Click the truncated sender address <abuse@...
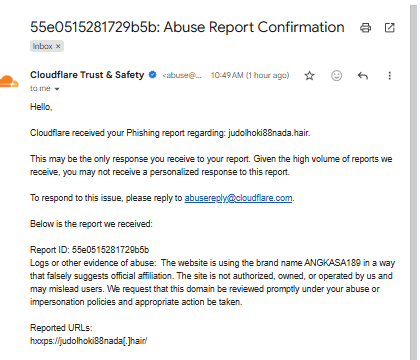The height and width of the screenshot is (360, 420). (182, 75)
